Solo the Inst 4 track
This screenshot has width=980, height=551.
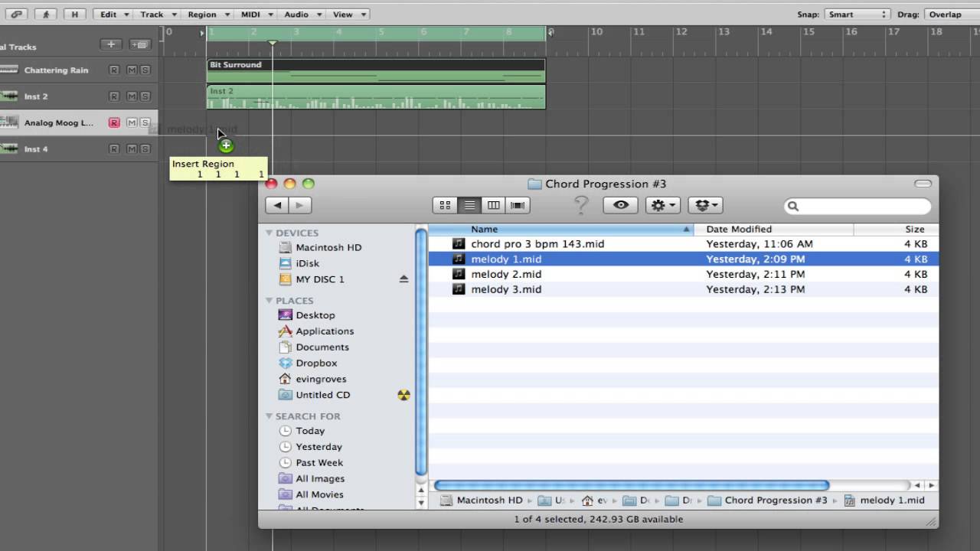[145, 149]
